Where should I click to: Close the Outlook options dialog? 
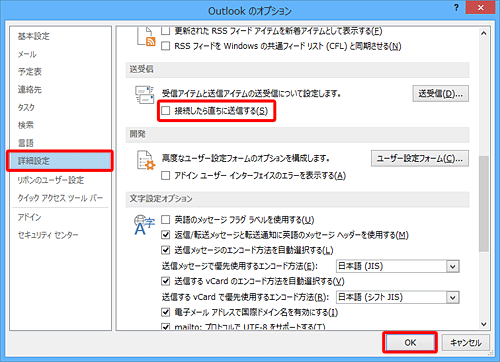tap(480, 7)
